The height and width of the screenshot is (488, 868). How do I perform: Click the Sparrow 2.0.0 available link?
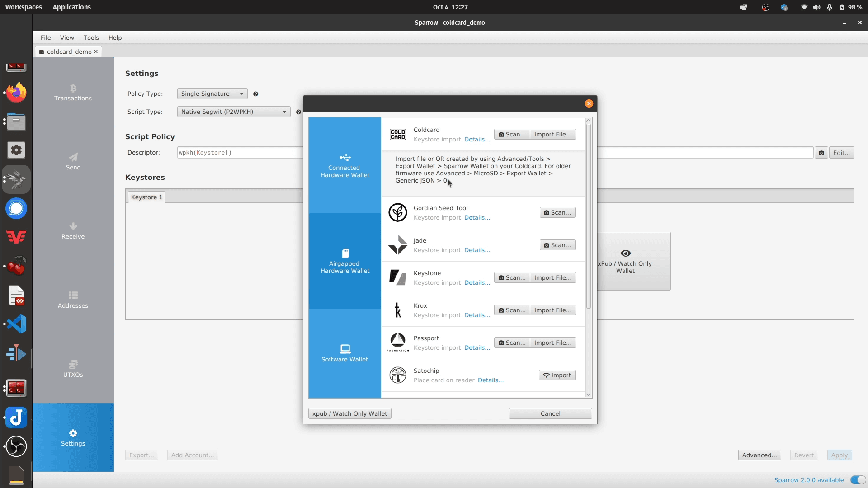pyautogui.click(x=809, y=480)
